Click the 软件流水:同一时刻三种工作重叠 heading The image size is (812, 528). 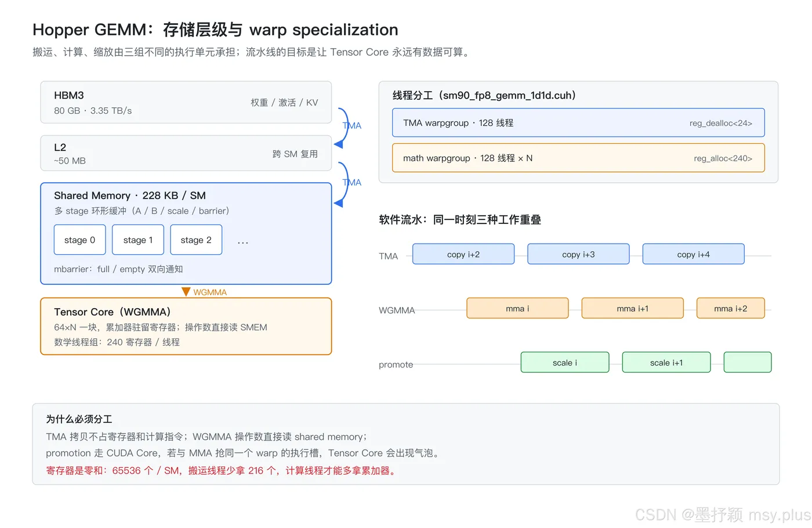460,219
